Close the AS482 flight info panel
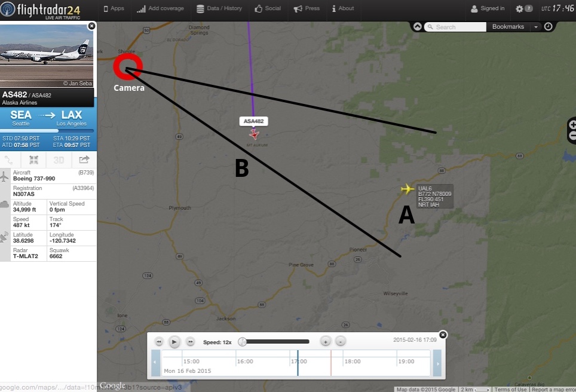Image resolution: width=576 pixels, height=392 pixels. tap(91, 26)
